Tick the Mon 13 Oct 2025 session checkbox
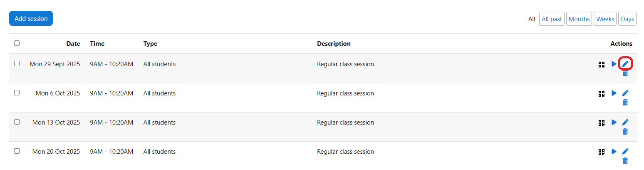Screen dimensions: 644x170 click(17, 122)
